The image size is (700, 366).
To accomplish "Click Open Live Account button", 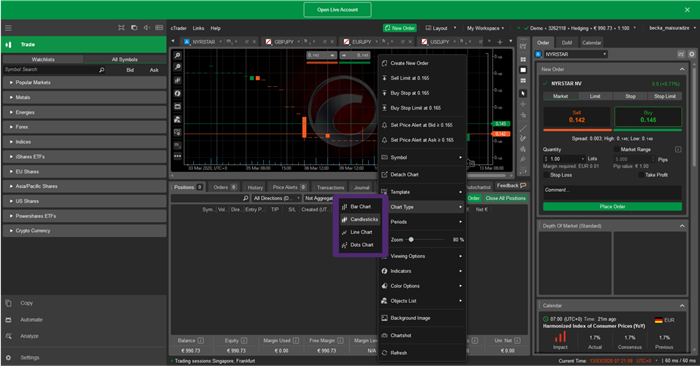I will point(337,9).
